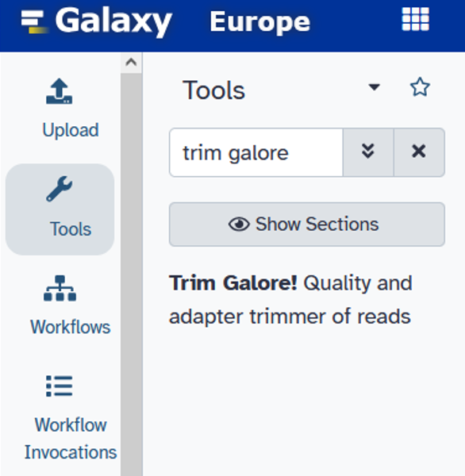The height and width of the screenshot is (476, 465).
Task: Expand advanced search double-chevron button
Action: click(x=368, y=152)
